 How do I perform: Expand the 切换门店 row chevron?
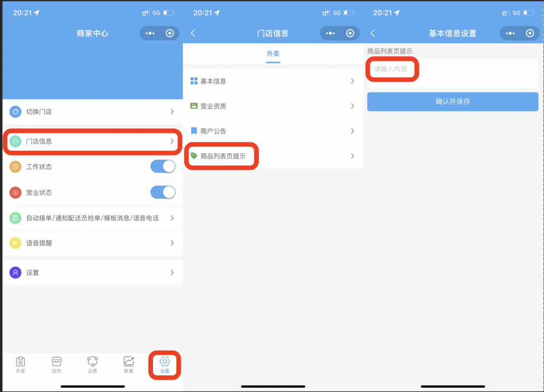coord(172,112)
